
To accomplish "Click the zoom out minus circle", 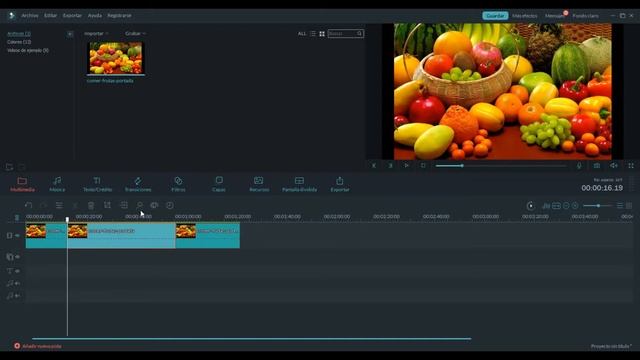I will 566,206.
